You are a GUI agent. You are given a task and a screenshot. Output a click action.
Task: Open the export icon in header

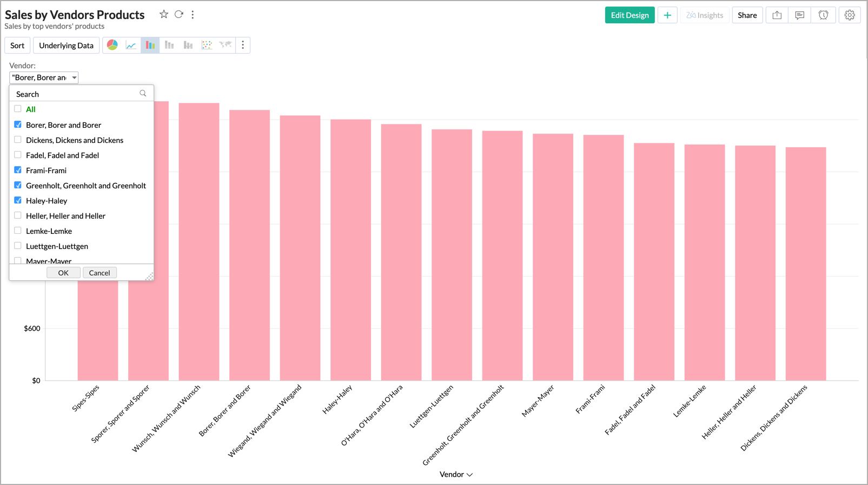point(777,15)
